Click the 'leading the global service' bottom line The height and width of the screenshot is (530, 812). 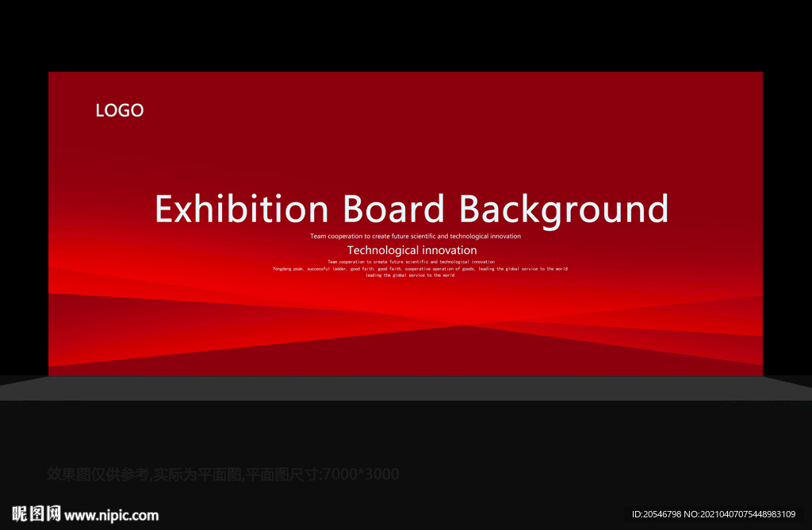point(410,275)
